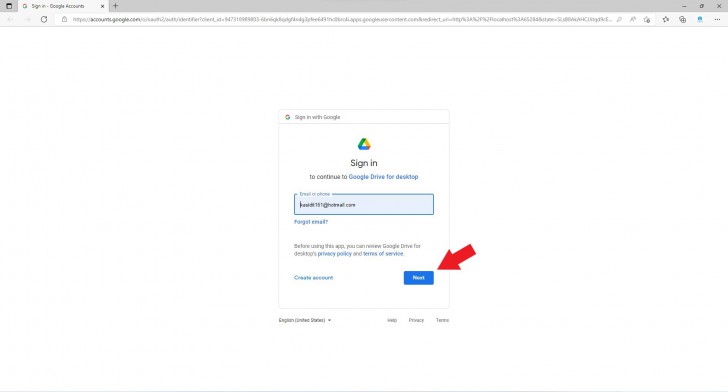
Task: Open a new browser tab
Action: [x=116, y=6]
